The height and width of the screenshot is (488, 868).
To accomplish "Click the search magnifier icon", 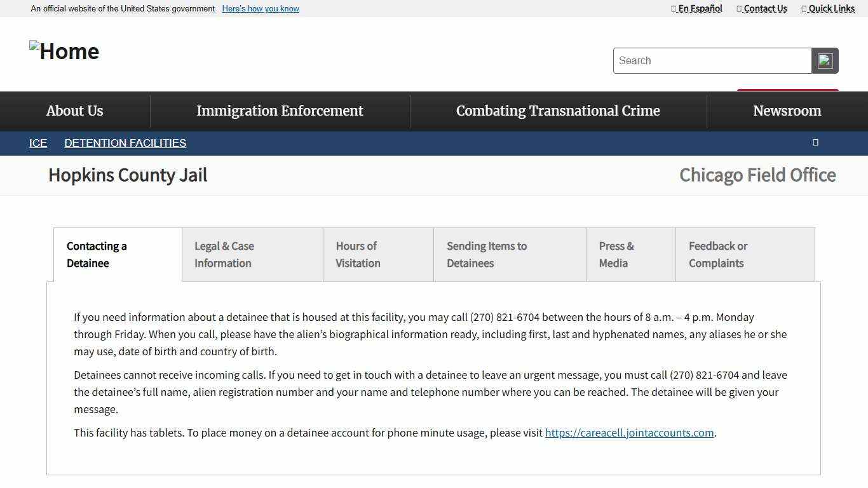I will click(825, 60).
